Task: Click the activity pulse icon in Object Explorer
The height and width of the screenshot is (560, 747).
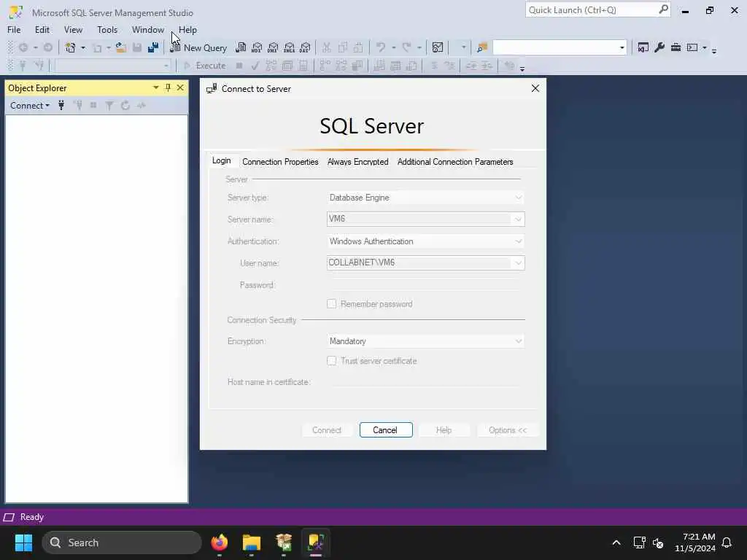Action: coord(142,105)
